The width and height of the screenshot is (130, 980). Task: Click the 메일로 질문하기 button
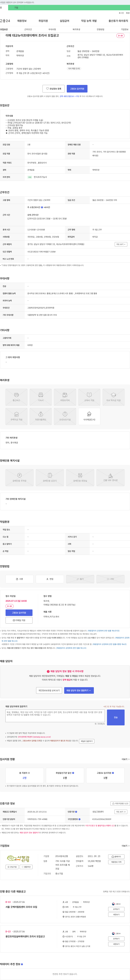click(x=87, y=741)
